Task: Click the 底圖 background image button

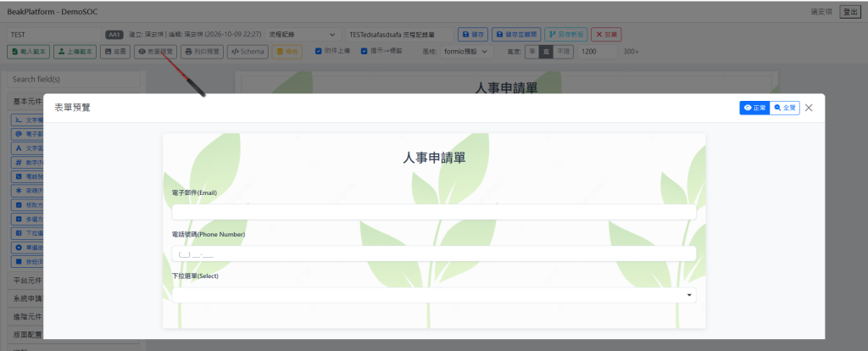Action: point(115,52)
